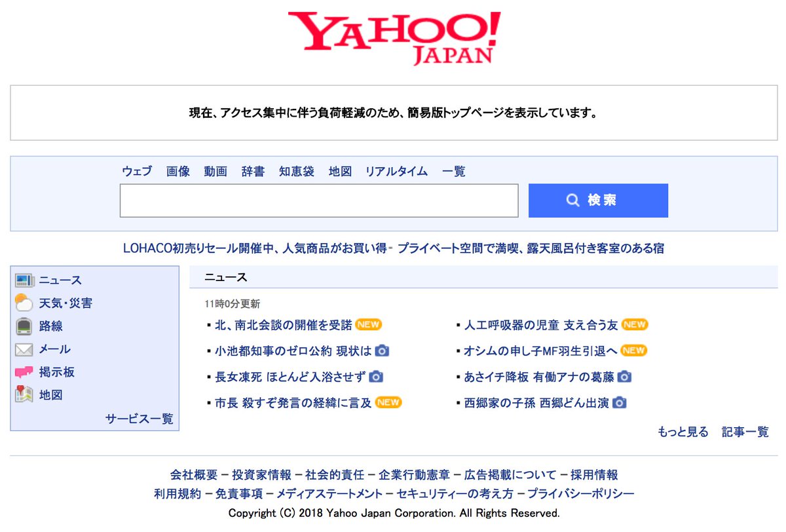786x532 pixels.
Task: Click NEW badge beside オシムの申し子 headline
Action: 633,351
